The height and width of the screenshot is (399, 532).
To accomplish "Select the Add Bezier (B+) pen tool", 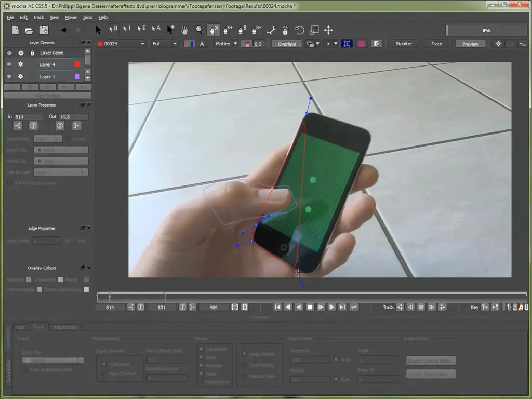I will coord(257,30).
